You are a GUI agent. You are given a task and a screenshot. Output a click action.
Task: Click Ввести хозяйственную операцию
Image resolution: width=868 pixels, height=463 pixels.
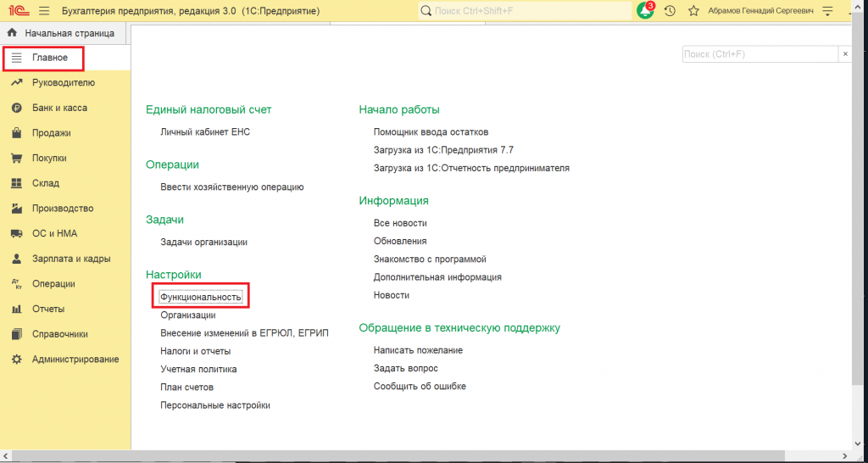coord(232,187)
